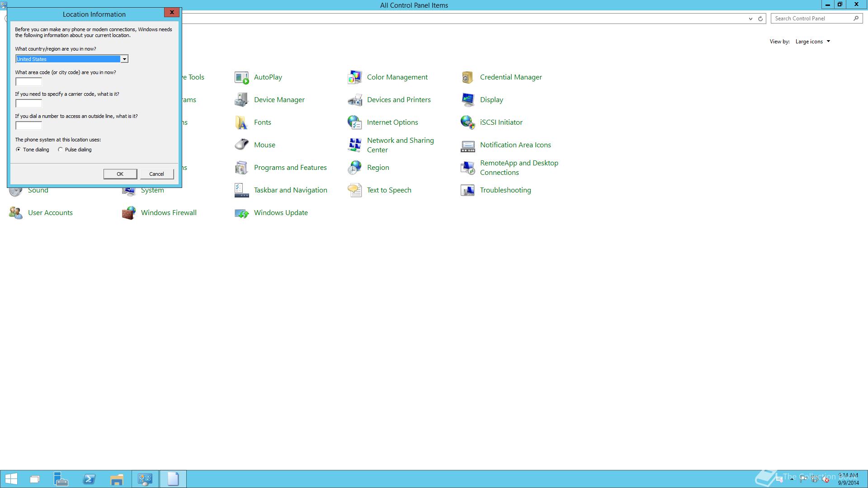Screen dimensions: 868x488
Task: Click the search magnifier icon
Action: point(856,19)
